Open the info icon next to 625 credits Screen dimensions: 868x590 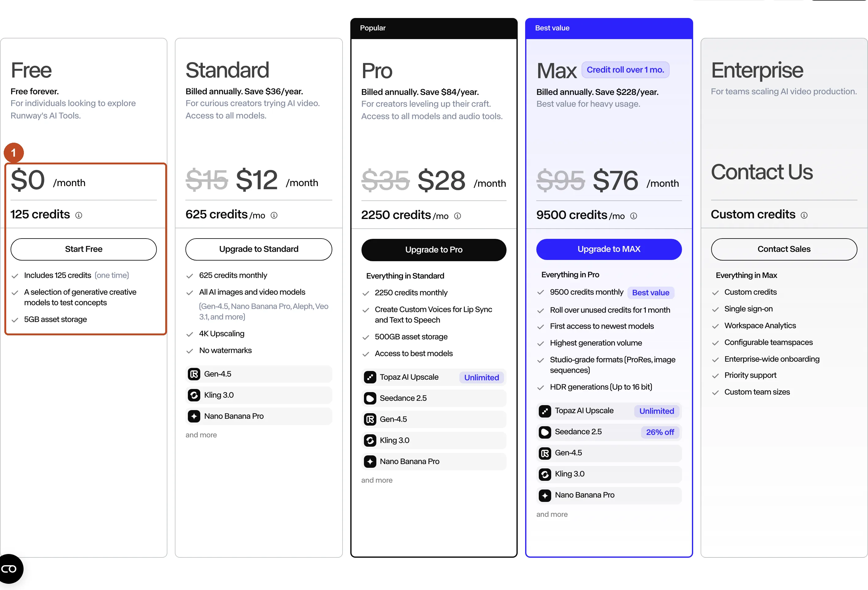(274, 215)
